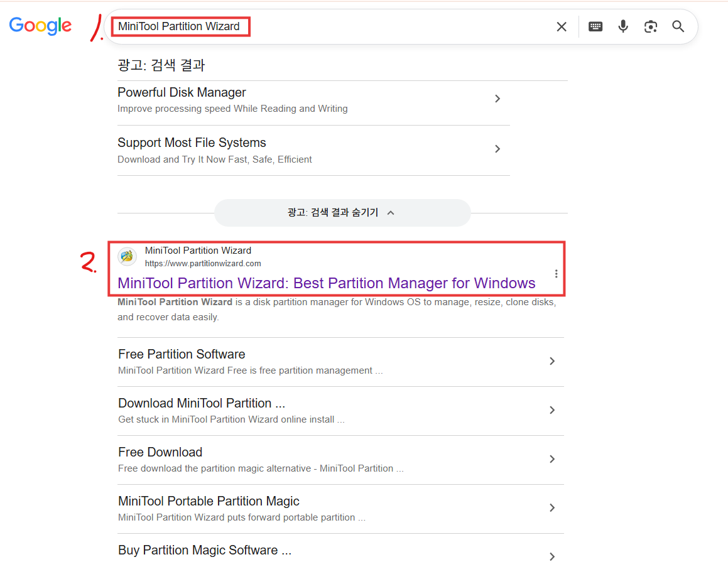Open the Buy Partition Magic Software ... sitelink
This screenshot has height=562, width=728.
(x=205, y=550)
